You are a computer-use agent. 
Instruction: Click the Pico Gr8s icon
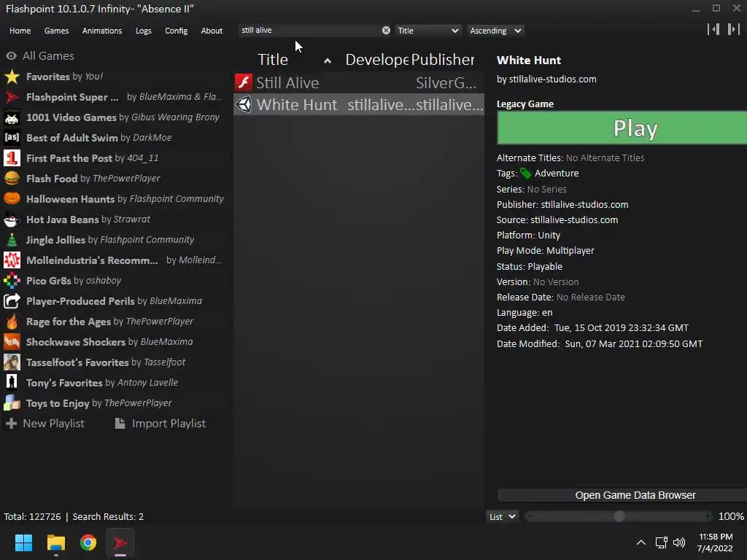12,281
